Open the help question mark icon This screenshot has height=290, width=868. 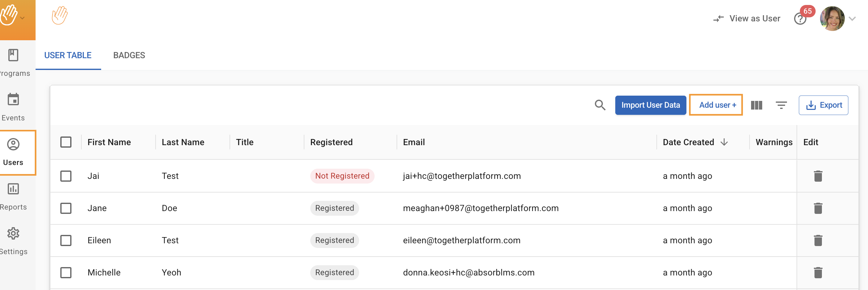tap(800, 19)
